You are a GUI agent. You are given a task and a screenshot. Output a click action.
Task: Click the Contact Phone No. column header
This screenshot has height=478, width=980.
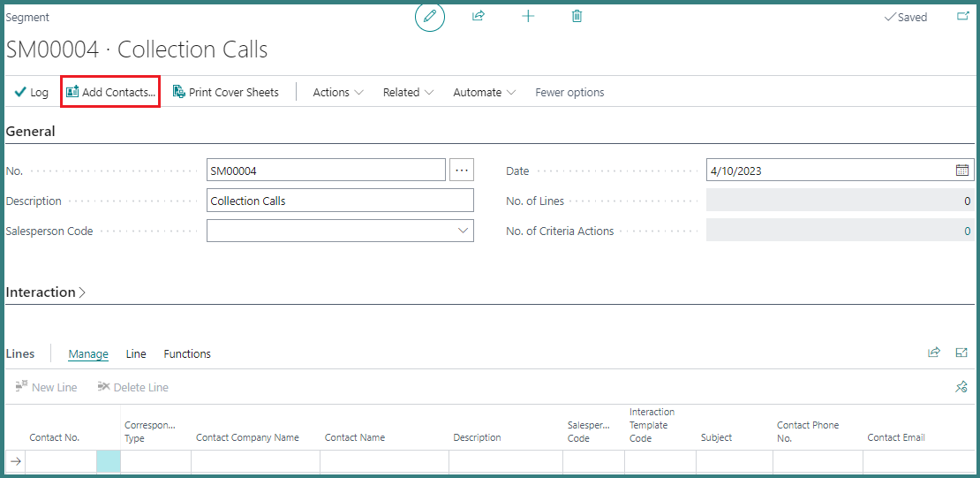808,432
